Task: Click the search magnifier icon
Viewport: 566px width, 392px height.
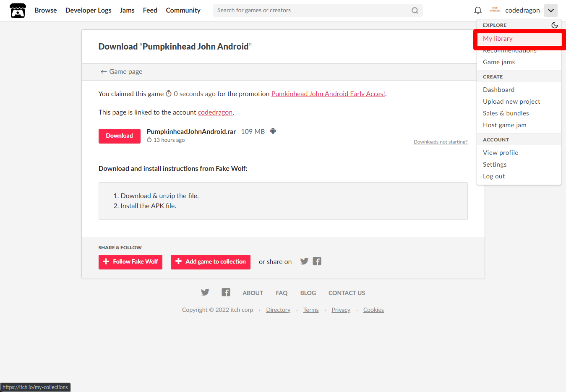Action: [415, 10]
